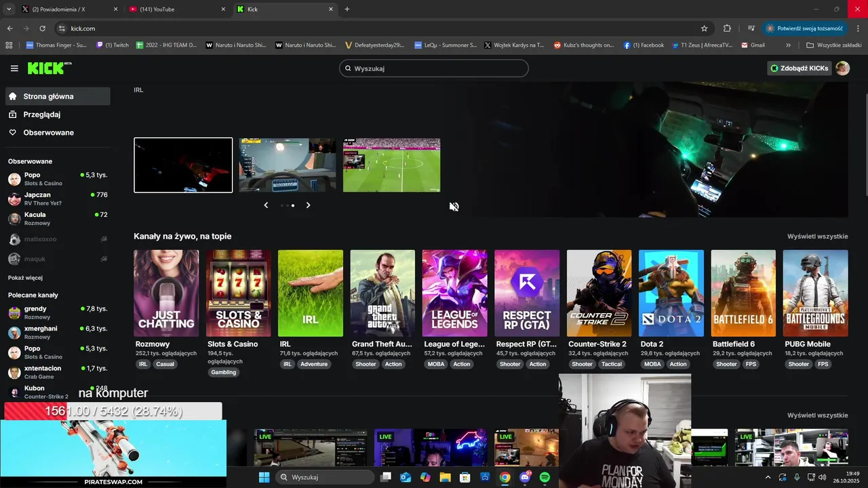Screen dimensions: 868x488
Task: Open File Explorer from the taskbar
Action: (x=446, y=477)
